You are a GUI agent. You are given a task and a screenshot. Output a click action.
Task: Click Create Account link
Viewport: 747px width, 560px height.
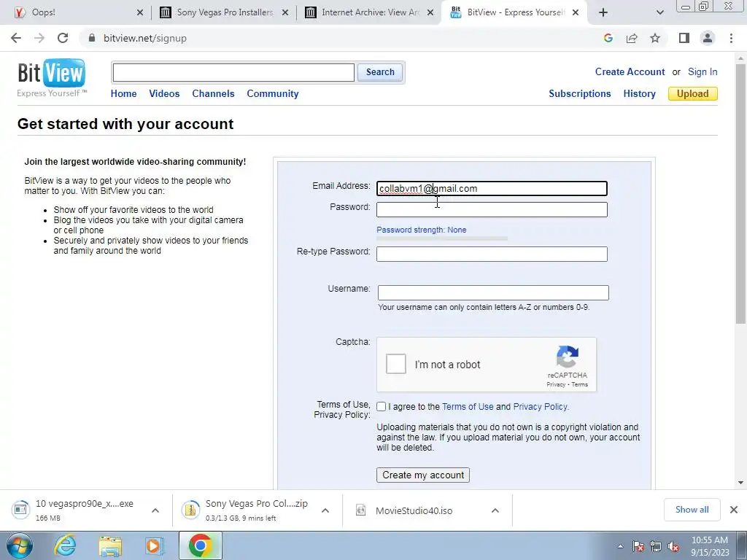(x=630, y=72)
